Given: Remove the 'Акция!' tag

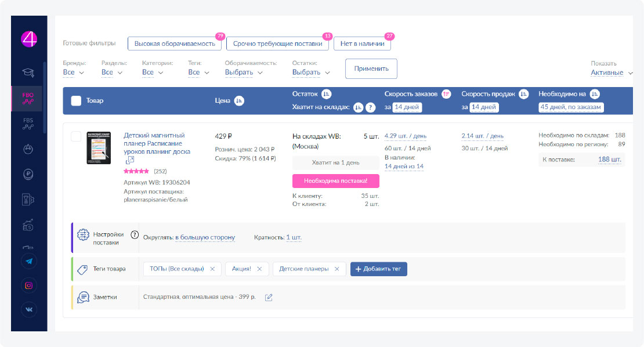Looking at the screenshot, I should pos(259,269).
